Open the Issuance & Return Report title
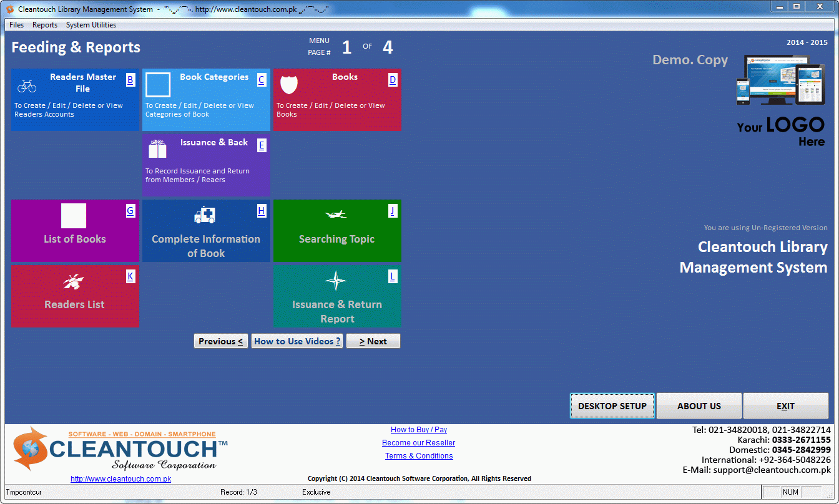This screenshot has width=839, height=504. pyautogui.click(x=337, y=312)
